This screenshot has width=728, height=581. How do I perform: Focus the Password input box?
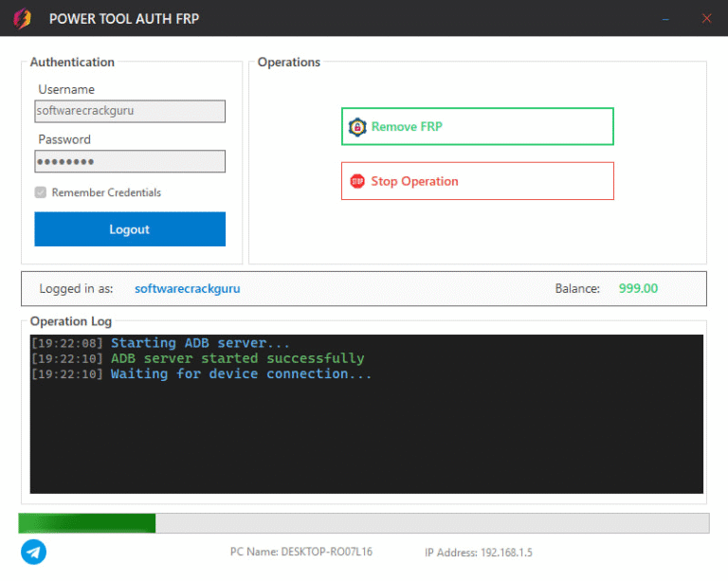pos(130,161)
